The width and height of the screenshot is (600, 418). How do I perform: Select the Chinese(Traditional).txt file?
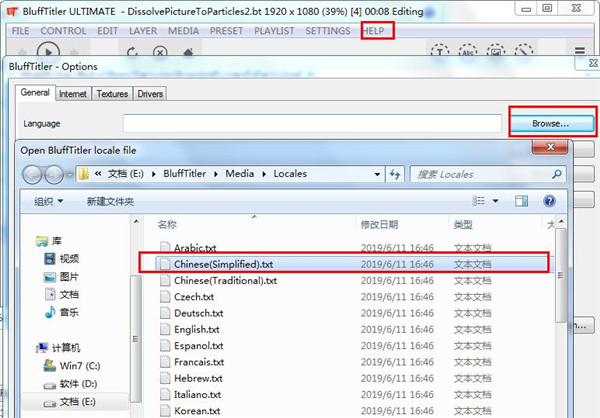tap(225, 281)
